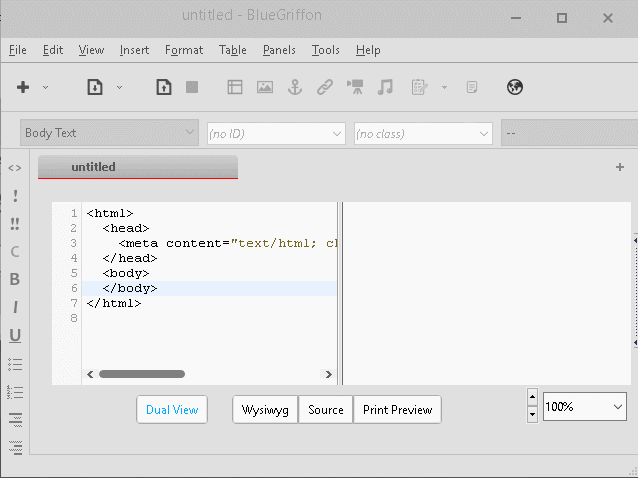Expand the form elements dropdown arrow
This screenshot has height=478, width=638.
(444, 87)
